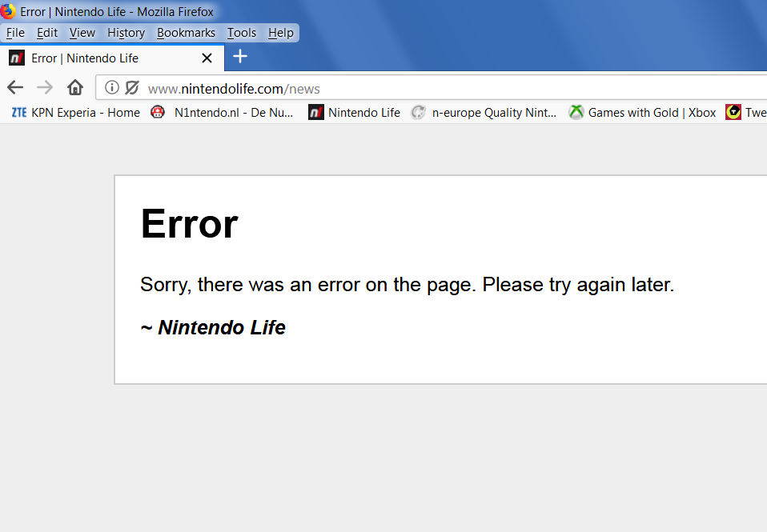Screen dimensions: 767x532
Task: Click the 'Sorry, there was an error' message
Action: click(407, 285)
